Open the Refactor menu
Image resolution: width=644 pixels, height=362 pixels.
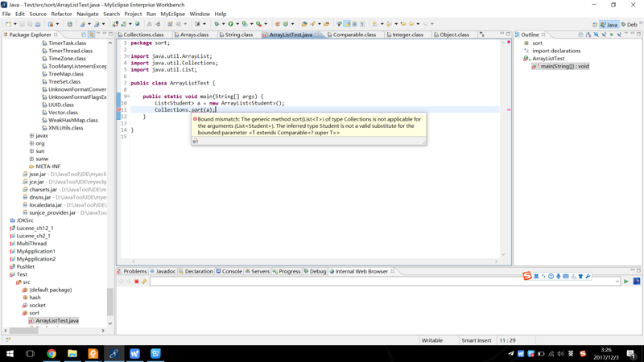62,14
